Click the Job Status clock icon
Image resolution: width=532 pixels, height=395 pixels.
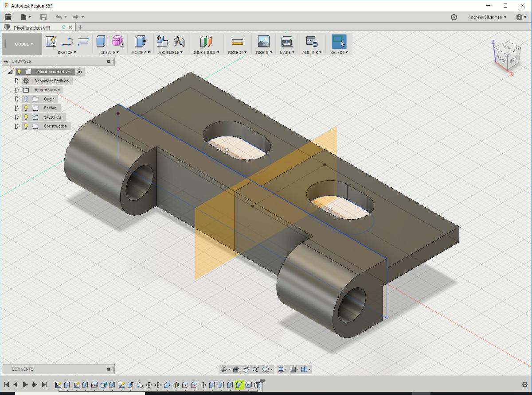point(454,17)
